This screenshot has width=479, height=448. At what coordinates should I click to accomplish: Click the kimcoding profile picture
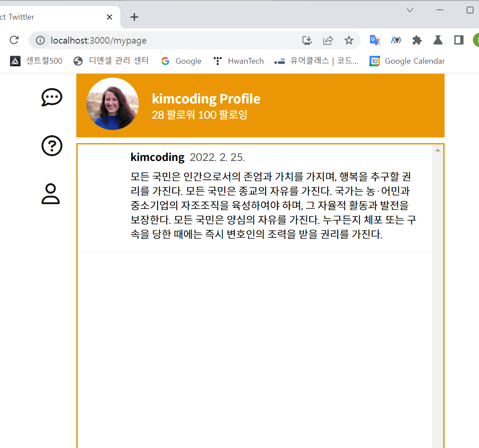(x=113, y=104)
